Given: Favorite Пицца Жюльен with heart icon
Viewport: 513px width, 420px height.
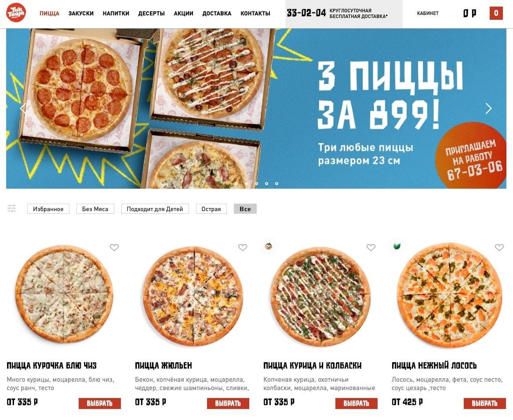Looking at the screenshot, I should (242, 248).
